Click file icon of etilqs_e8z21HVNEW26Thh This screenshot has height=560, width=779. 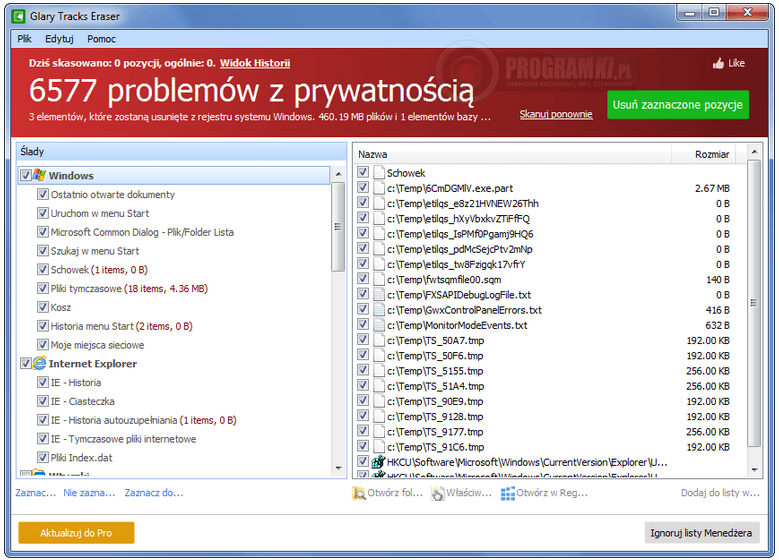click(379, 204)
